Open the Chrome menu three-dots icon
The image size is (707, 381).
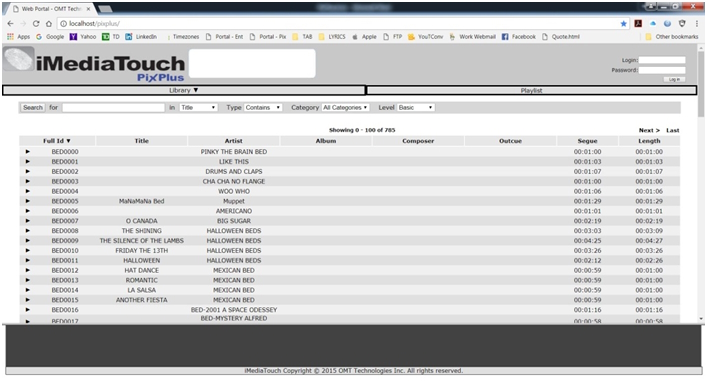point(697,23)
